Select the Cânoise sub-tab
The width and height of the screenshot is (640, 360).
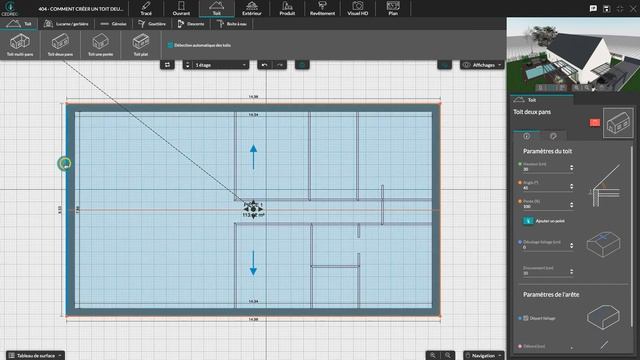(x=113, y=24)
